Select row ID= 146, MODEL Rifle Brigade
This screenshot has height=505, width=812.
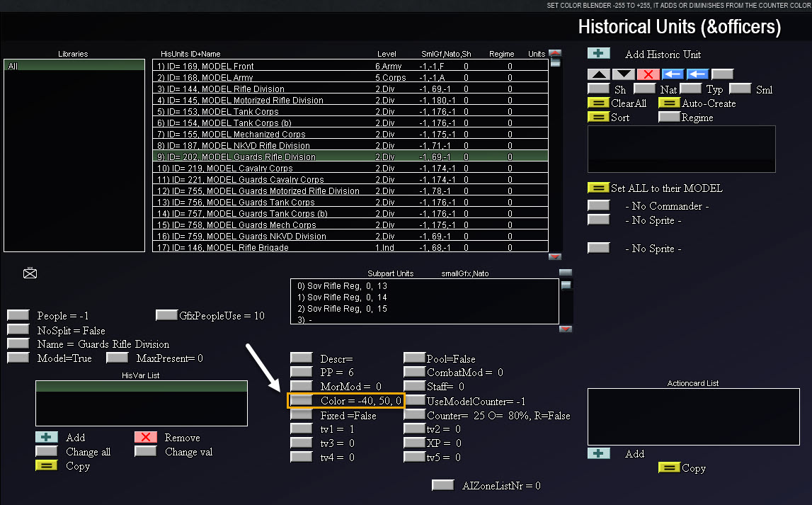[x=350, y=247]
